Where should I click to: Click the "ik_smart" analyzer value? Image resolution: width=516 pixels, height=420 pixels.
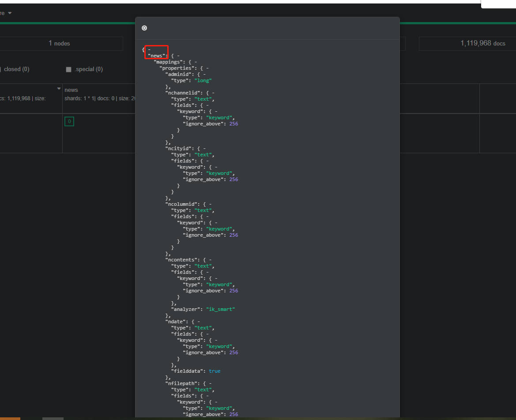click(x=221, y=310)
